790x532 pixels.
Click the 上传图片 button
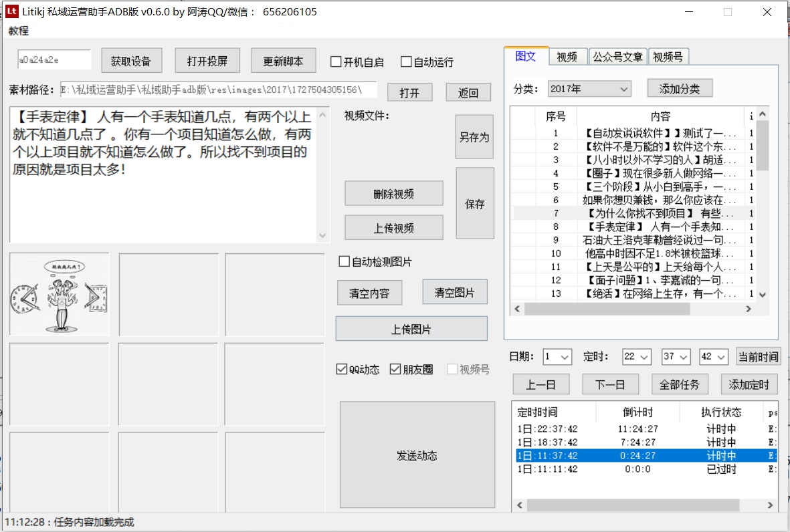(411, 329)
